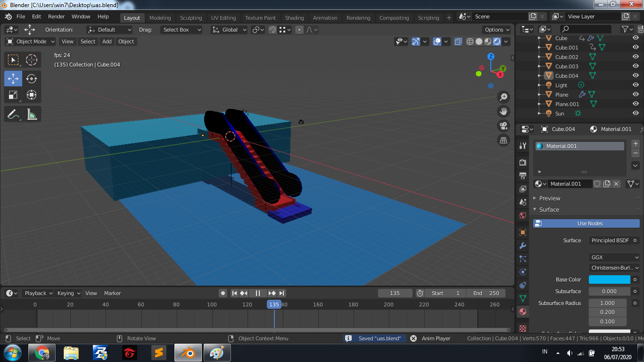This screenshot has width=644, height=362.
Task: Pause the animation playback
Action: point(258,293)
